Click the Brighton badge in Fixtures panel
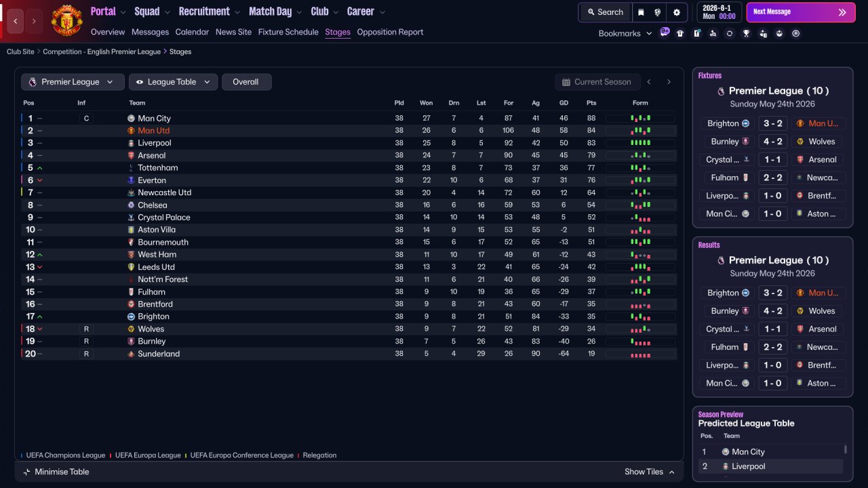Viewport: 868px width, 488px height. click(745, 123)
